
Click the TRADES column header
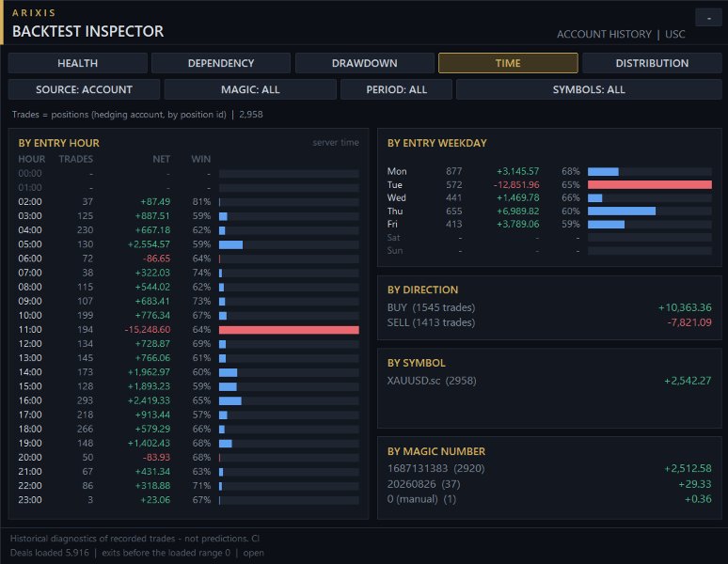pyautogui.click(x=75, y=159)
